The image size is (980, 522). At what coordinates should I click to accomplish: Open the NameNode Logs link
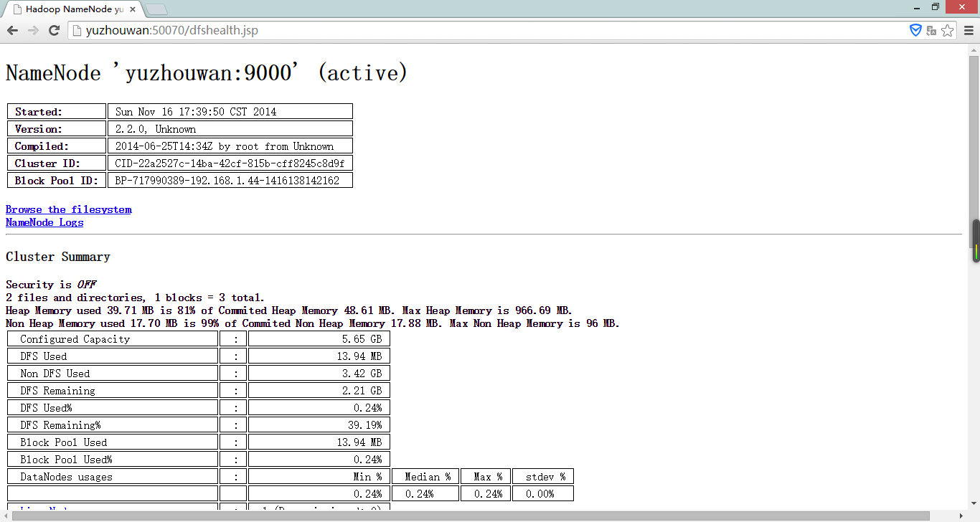coord(44,222)
